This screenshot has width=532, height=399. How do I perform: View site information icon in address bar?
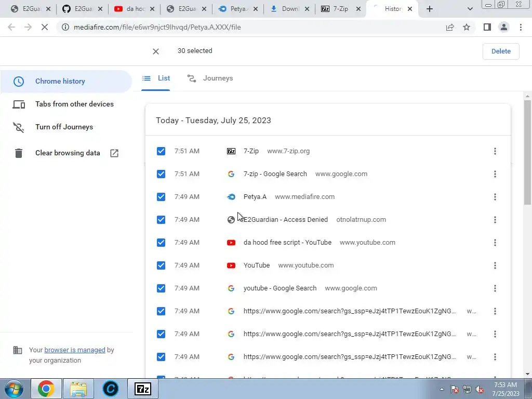tap(65, 27)
